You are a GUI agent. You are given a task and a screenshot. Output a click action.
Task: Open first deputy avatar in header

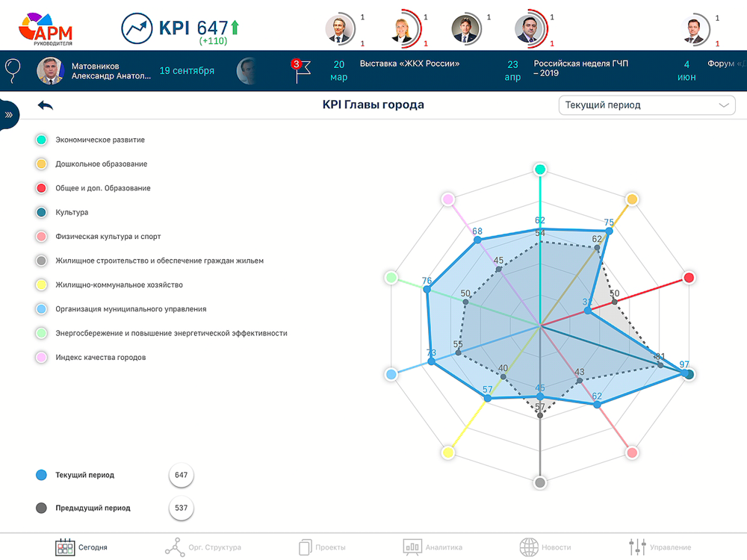tap(339, 30)
